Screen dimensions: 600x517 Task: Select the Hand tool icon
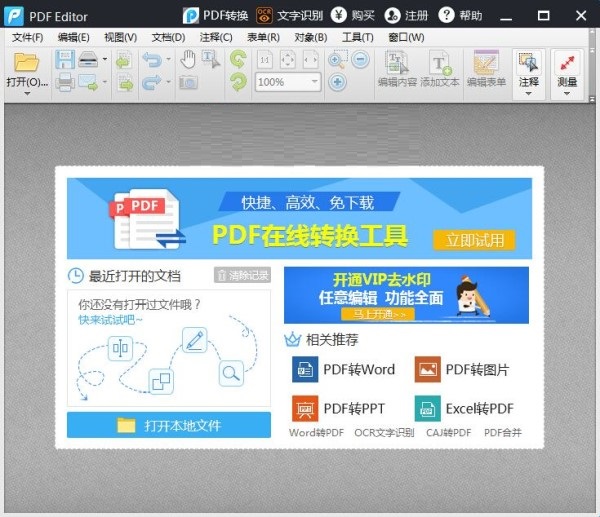tap(188, 60)
